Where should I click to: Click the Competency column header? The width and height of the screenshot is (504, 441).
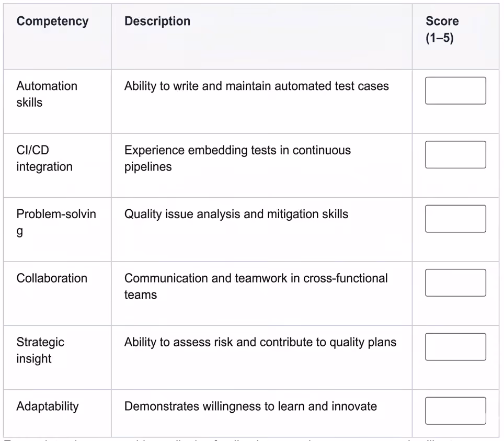(52, 21)
